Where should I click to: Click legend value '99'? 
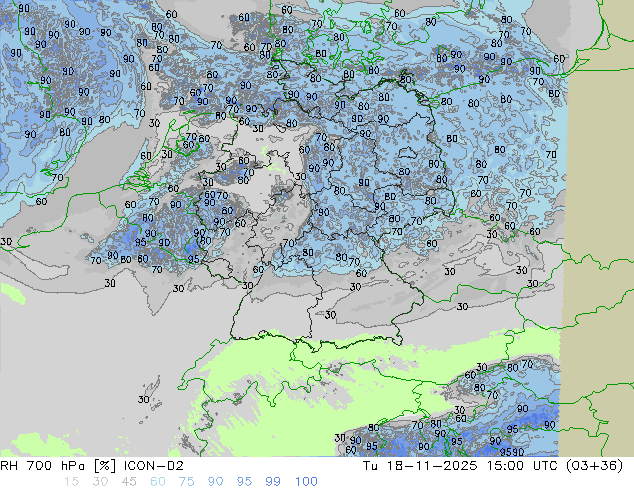click(273, 482)
